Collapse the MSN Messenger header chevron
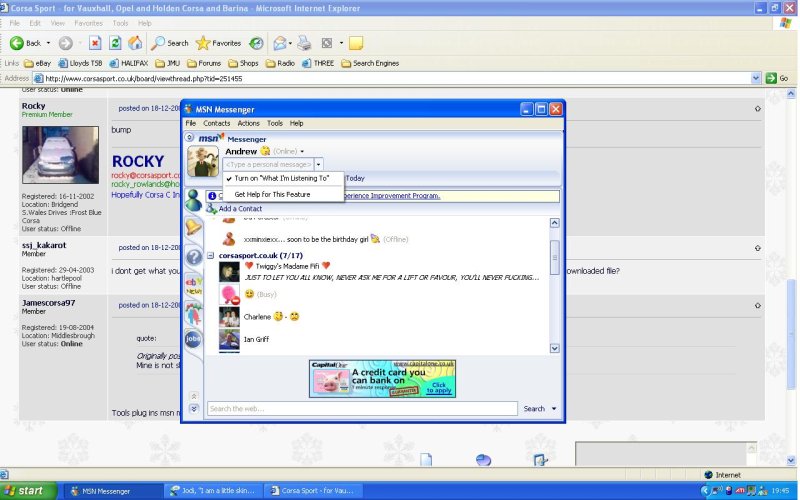 point(189,138)
